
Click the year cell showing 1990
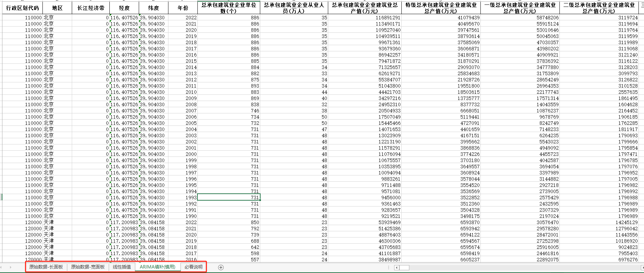pyautogui.click(x=183, y=216)
